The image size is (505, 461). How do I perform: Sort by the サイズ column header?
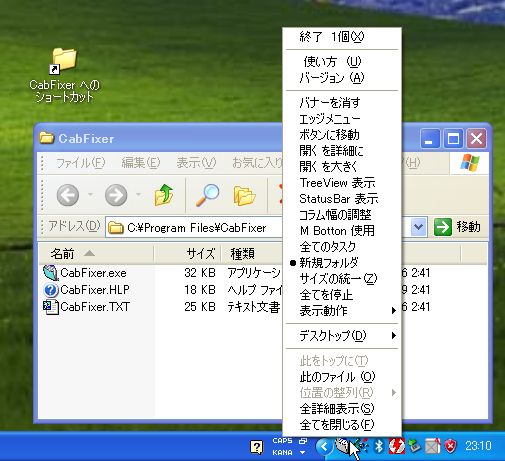187,254
